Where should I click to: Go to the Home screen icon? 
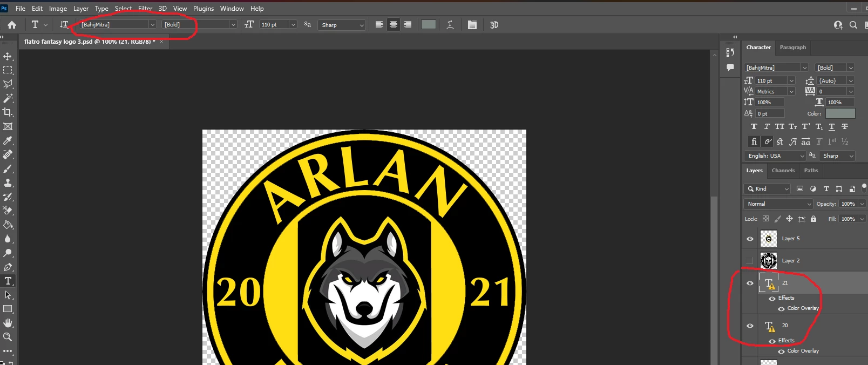(12, 24)
